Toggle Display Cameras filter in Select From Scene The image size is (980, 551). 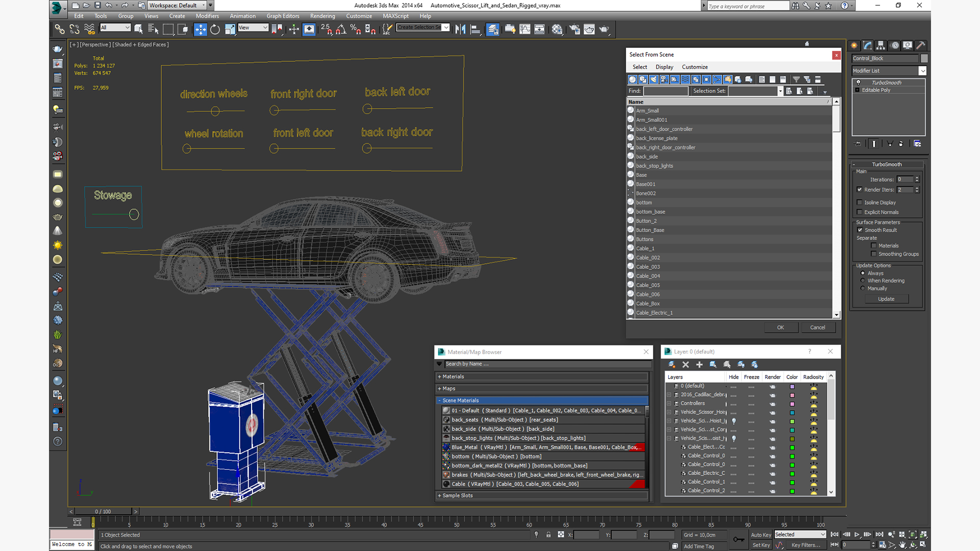(x=664, y=80)
